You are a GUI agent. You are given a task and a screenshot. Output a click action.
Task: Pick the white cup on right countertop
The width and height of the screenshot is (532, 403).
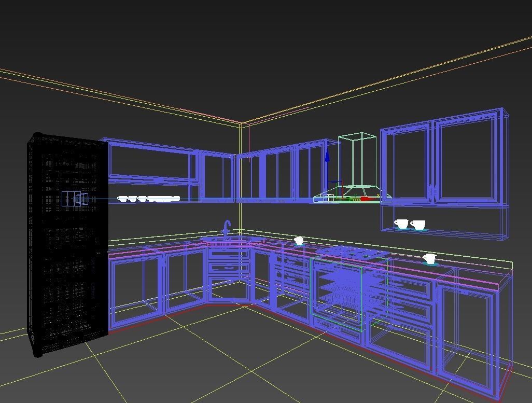[430, 259]
